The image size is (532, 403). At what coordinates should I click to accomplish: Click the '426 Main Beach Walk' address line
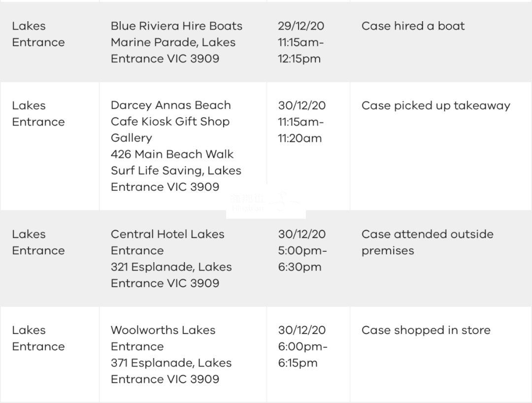click(x=172, y=154)
